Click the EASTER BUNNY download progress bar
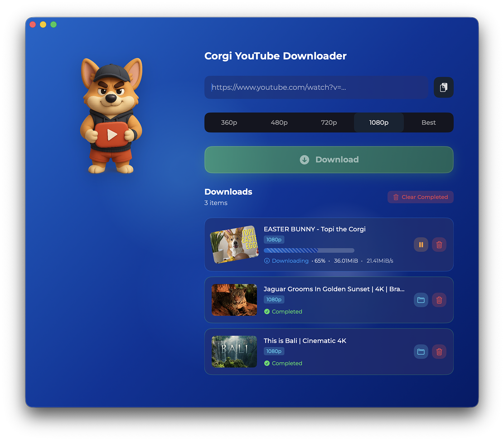 (x=309, y=250)
